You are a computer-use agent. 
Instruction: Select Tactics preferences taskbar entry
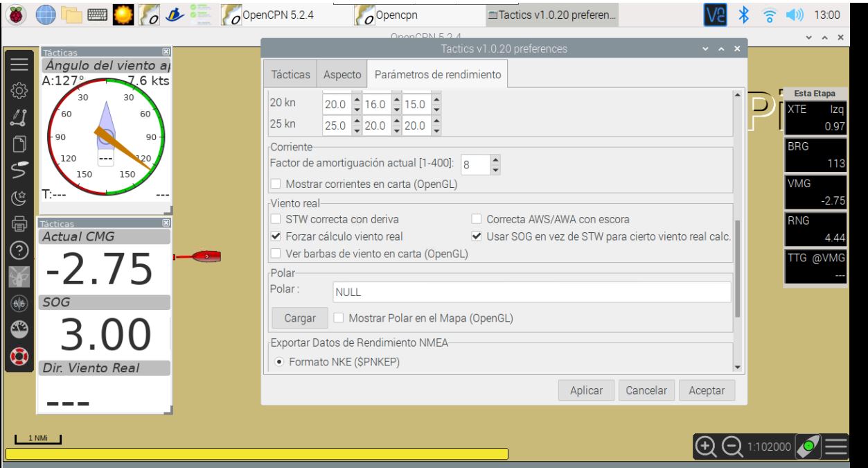pos(551,14)
